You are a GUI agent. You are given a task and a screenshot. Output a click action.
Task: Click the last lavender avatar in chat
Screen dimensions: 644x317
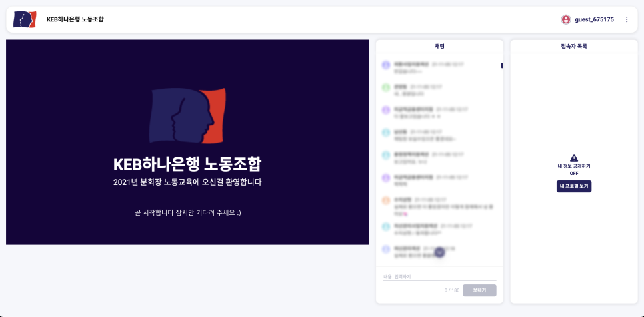pyautogui.click(x=385, y=249)
